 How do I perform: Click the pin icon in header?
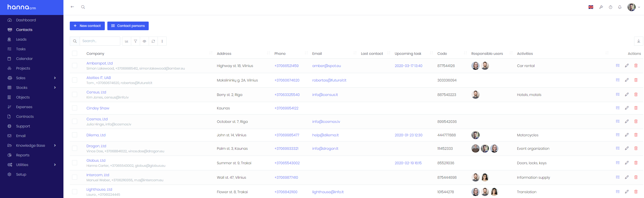coord(601,7)
